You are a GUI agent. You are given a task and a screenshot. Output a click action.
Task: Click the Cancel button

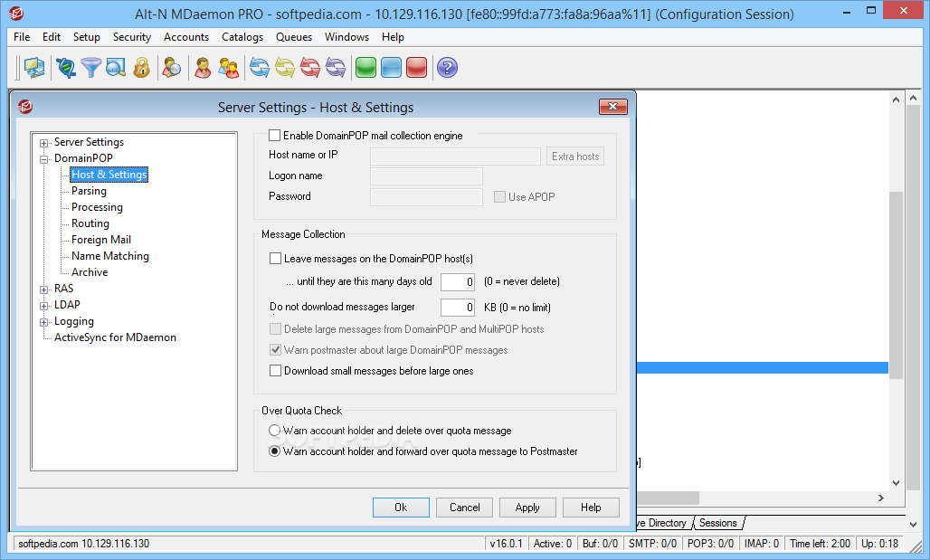464,508
